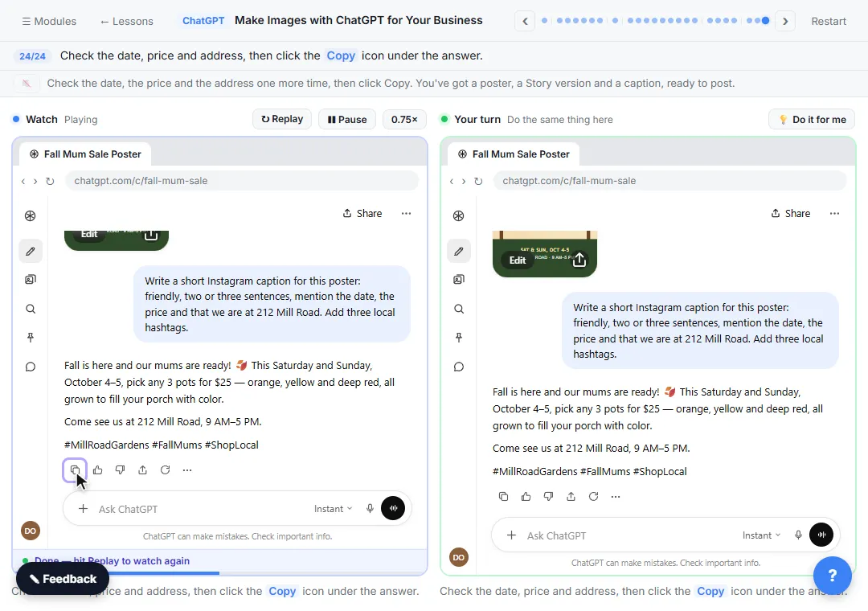Toggle the narration mute icon beside the instructions
The height and width of the screenshot is (611, 868).
pos(26,83)
